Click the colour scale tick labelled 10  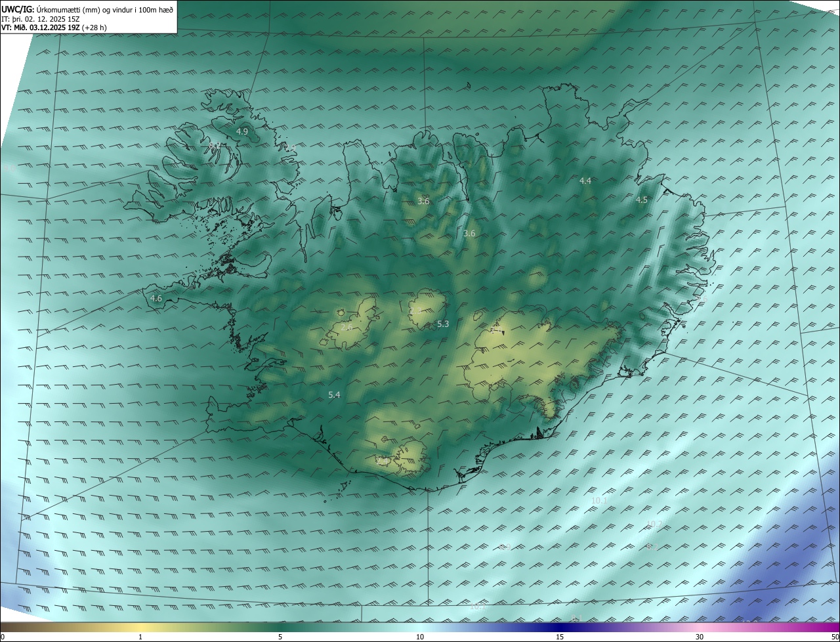click(420, 637)
